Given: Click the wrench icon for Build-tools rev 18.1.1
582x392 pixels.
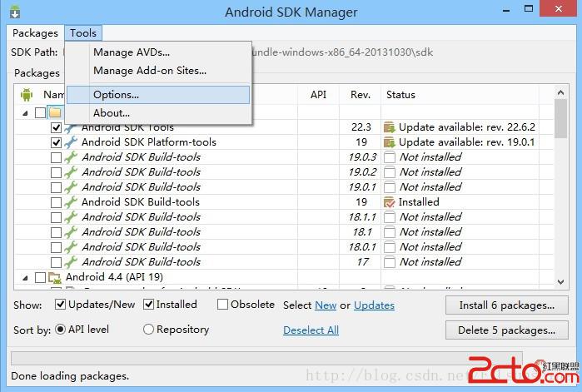Looking at the screenshot, I should [71, 217].
